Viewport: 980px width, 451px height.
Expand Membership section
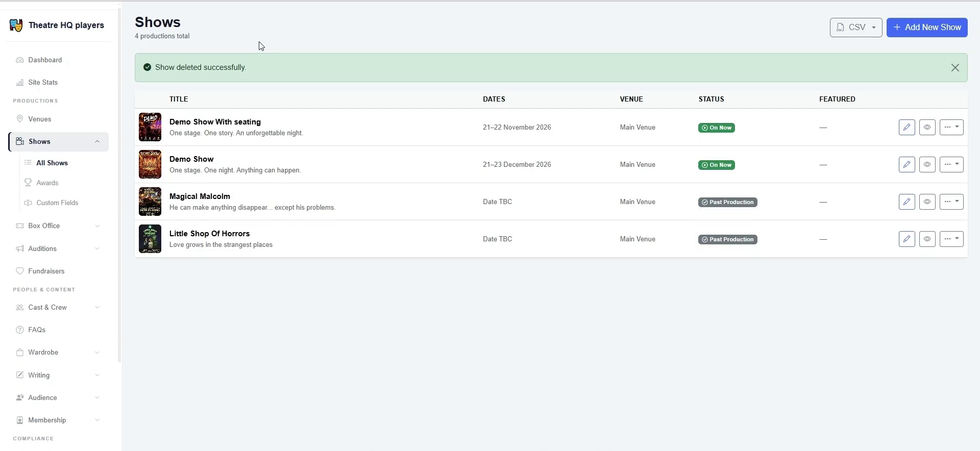tap(59, 420)
